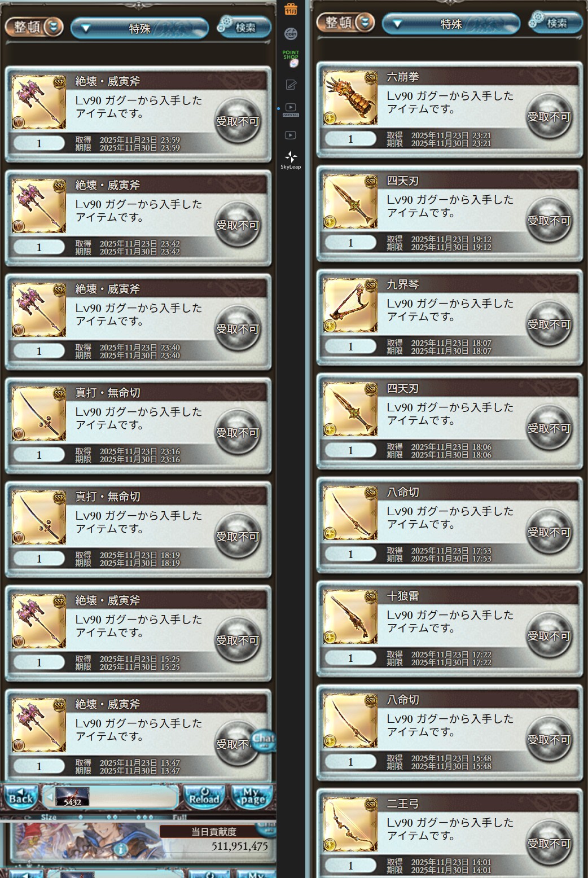Click the left 検索 search button

[x=244, y=27]
